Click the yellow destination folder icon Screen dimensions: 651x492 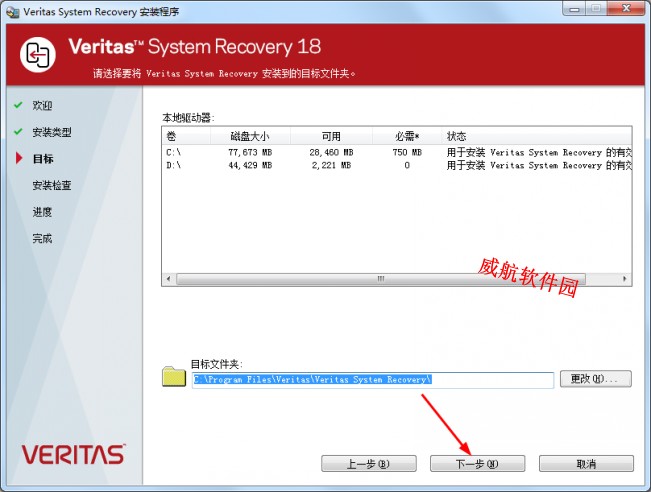(x=174, y=376)
